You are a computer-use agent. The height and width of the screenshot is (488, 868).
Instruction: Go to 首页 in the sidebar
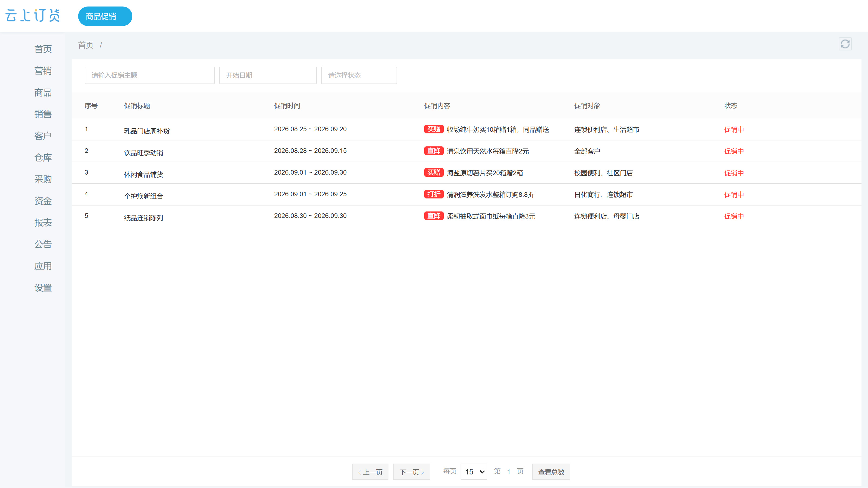[43, 49]
